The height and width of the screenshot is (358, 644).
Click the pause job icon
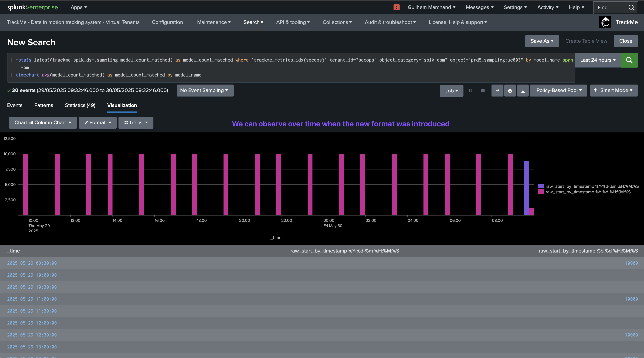pos(470,91)
